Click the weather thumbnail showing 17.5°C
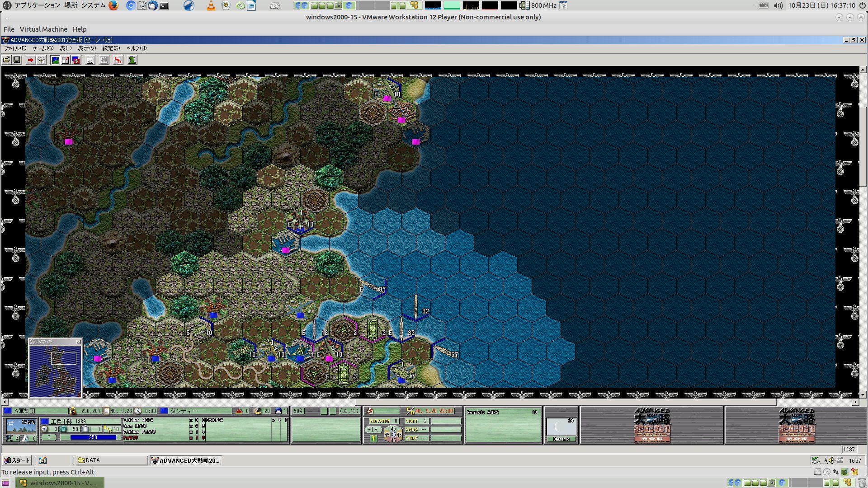This screenshot has height=488, width=868. click(21, 426)
